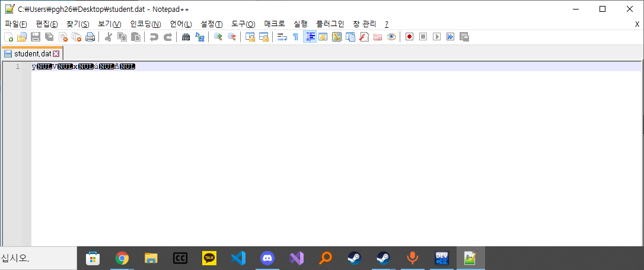Open Visual Studio Code from the taskbar

click(238, 258)
